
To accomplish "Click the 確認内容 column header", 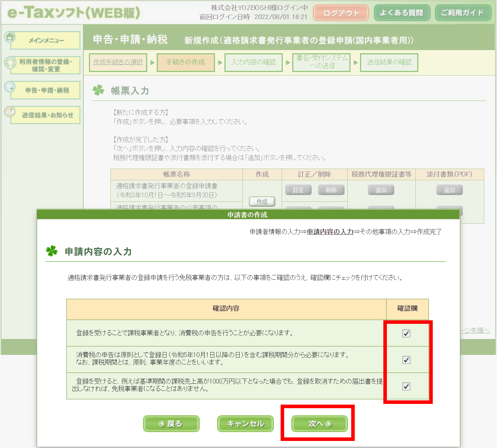I will tap(226, 309).
